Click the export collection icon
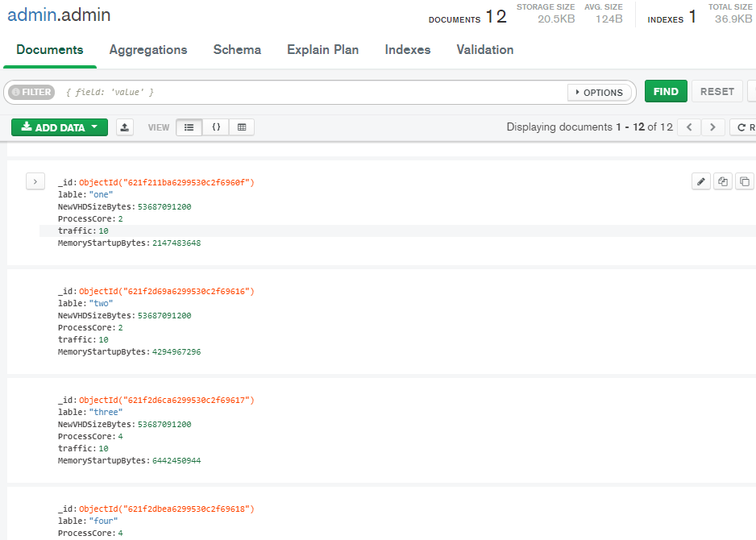756x540 pixels. click(x=125, y=127)
